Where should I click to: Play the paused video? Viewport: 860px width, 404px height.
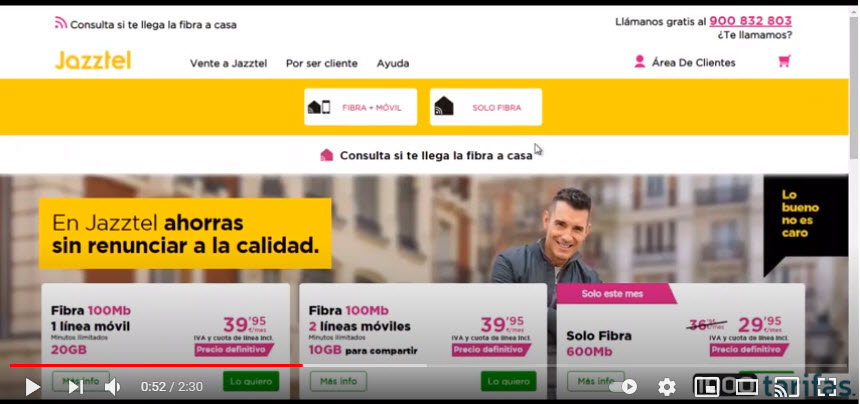[x=33, y=387]
